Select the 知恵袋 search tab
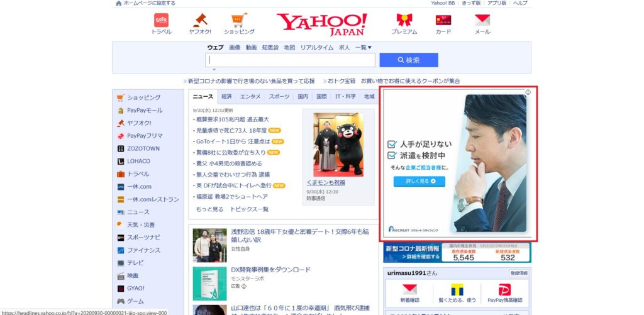The width and height of the screenshot is (644, 315). [270, 48]
